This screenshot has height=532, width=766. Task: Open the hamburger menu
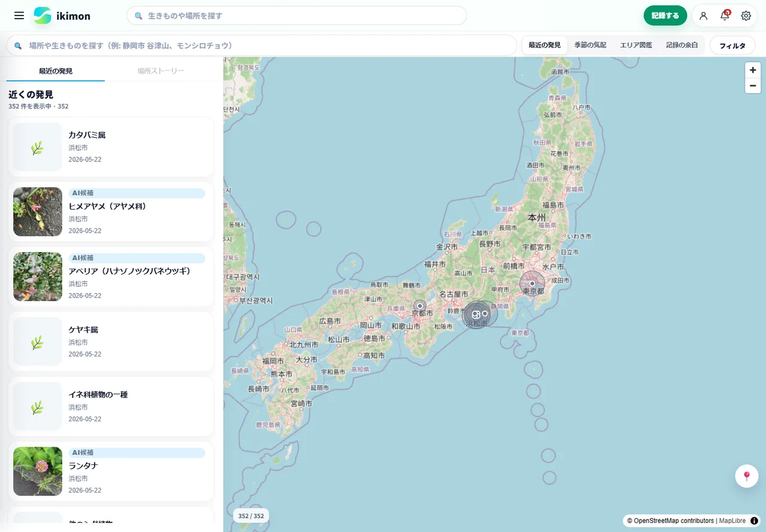point(19,16)
